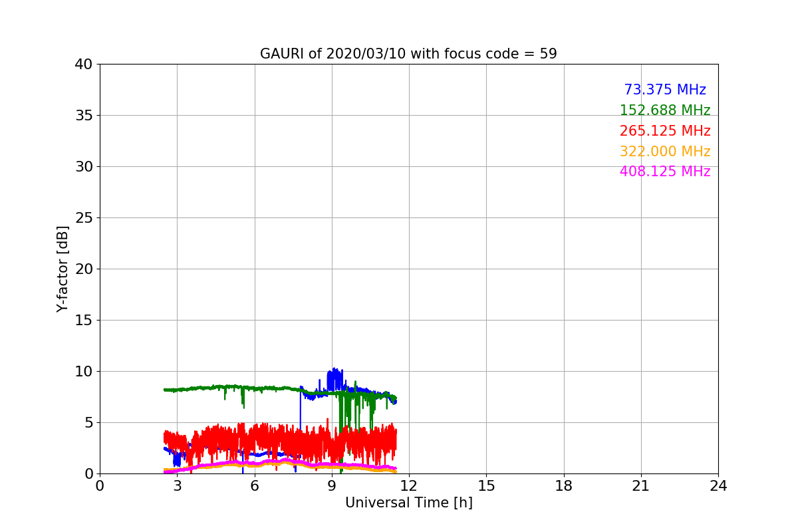Click the y-axis tick label '30'
This screenshot has height=532, width=798.
pos(84,167)
